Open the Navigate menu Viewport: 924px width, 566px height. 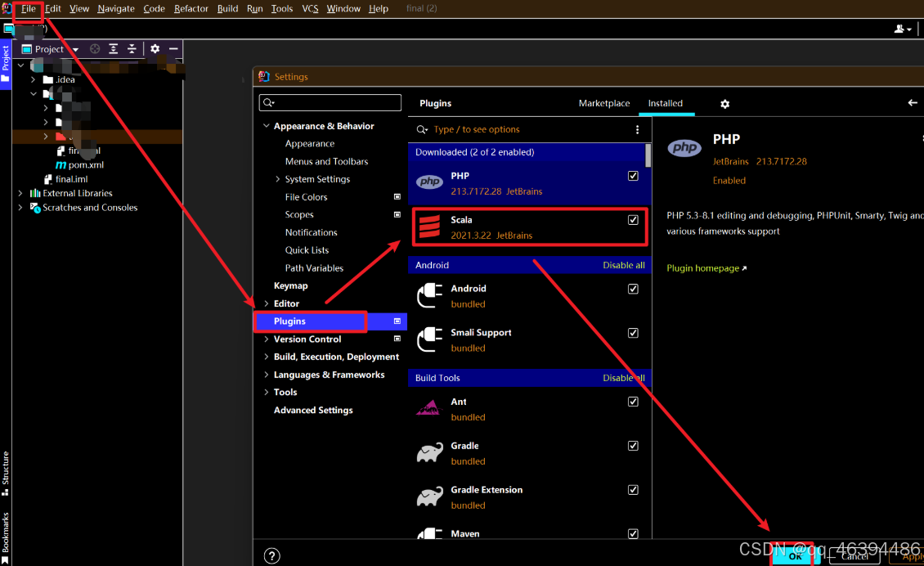[x=116, y=9]
